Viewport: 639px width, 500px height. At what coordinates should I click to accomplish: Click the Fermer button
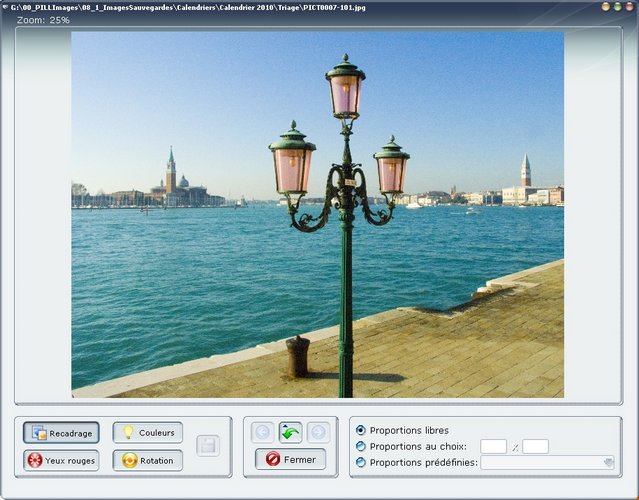click(x=290, y=460)
